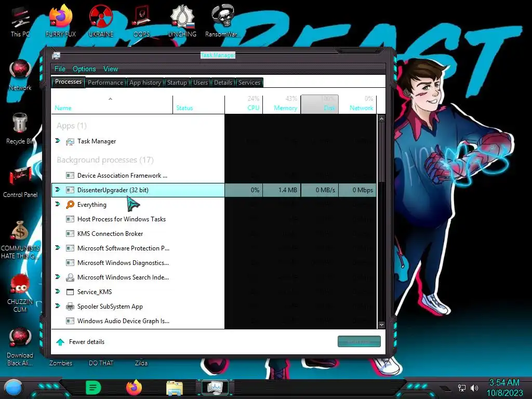Select the Processes tab
The width and height of the screenshot is (532, 399).
[68, 82]
